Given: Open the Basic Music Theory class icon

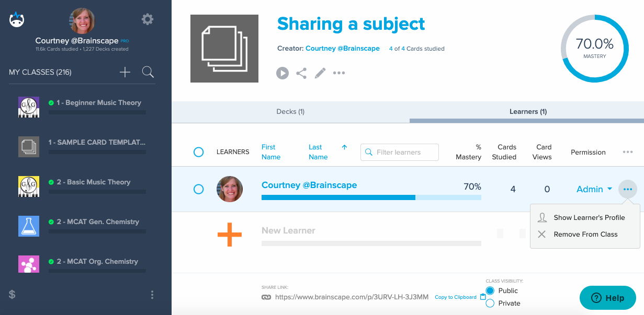Looking at the screenshot, I should pos(29,186).
